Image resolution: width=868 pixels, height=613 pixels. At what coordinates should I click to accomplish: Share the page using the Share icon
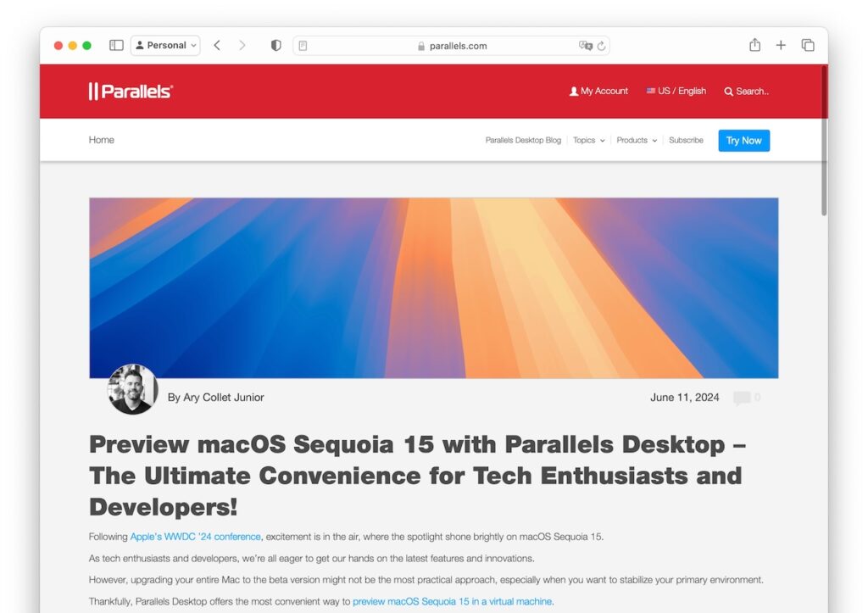tap(754, 45)
